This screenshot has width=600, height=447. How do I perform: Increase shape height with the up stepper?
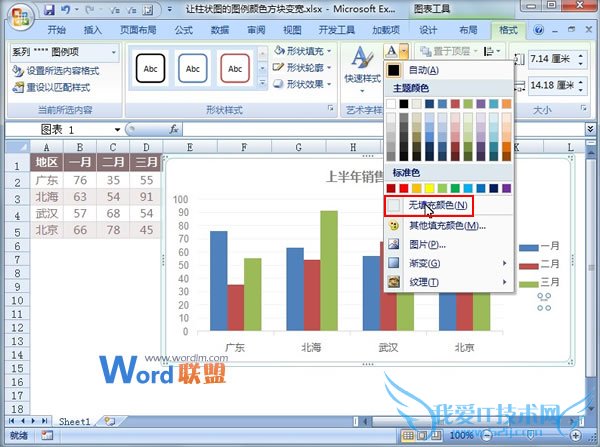pos(581,55)
